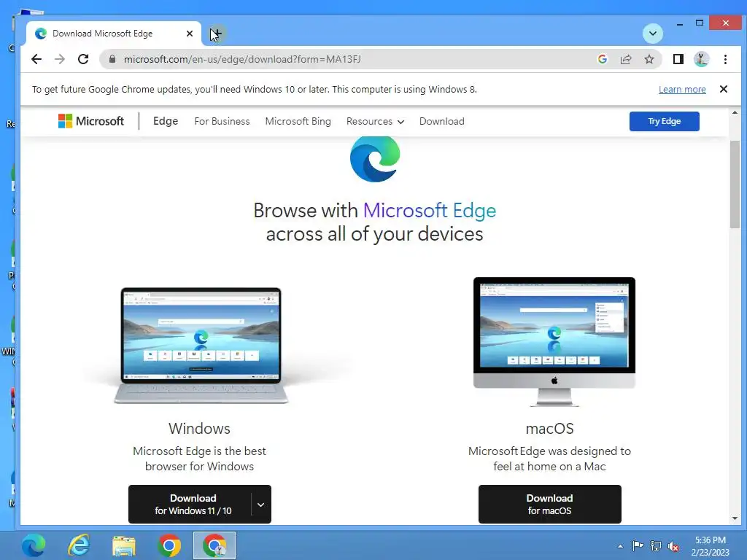Open For Business menu item
Viewport: 747px width, 560px height.
tap(222, 121)
